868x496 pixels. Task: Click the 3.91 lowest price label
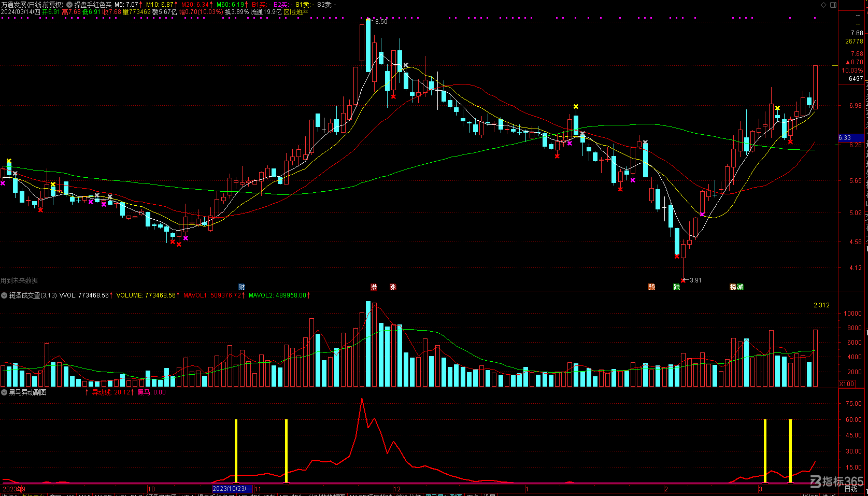[695, 280]
